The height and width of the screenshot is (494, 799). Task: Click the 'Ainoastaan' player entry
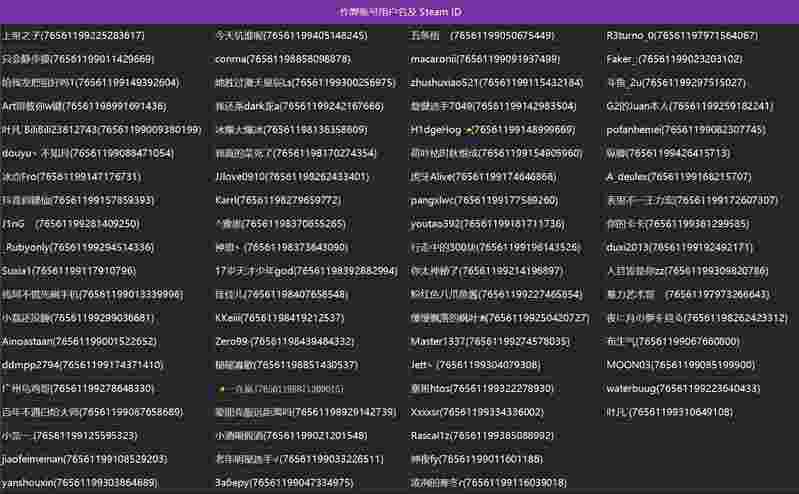79,342
